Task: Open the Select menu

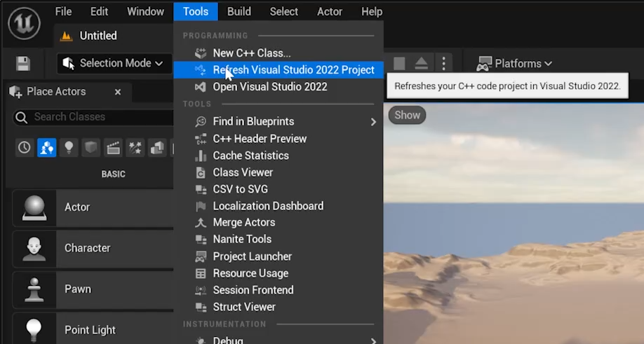Action: (284, 11)
